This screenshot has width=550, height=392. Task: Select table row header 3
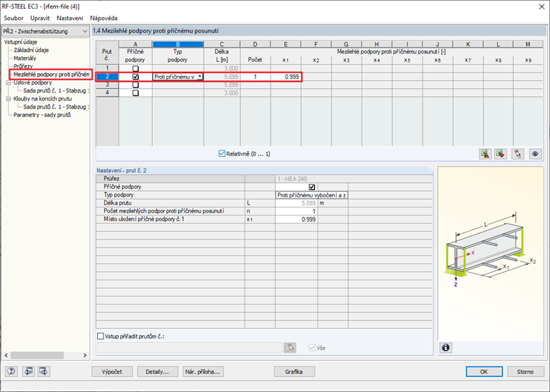(x=107, y=85)
